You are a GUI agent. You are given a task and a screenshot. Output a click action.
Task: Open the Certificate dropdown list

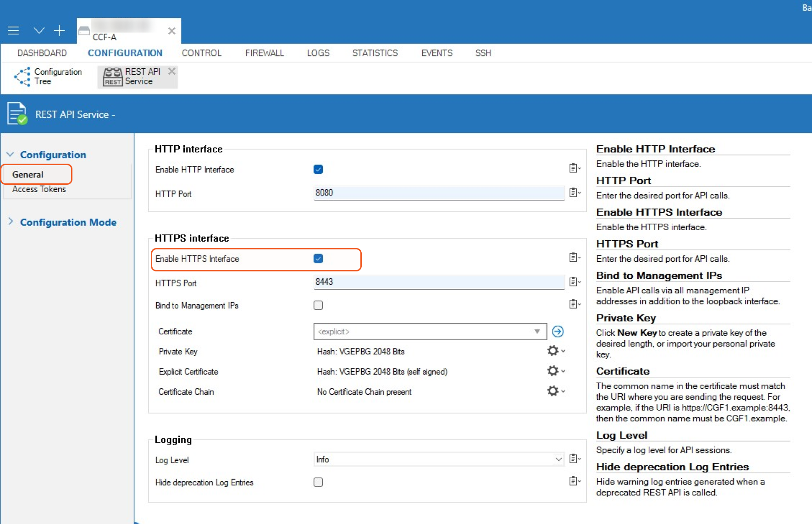click(536, 331)
